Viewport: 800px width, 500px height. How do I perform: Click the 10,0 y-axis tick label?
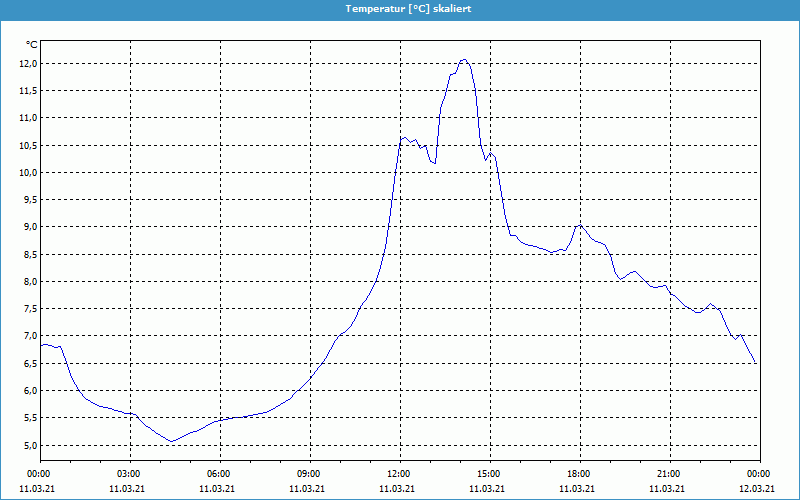click(28, 172)
